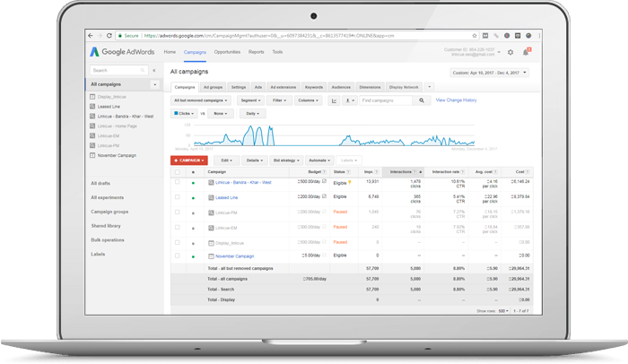Click the lightbulb icon beside Eligible status
The width and height of the screenshot is (628, 364).
tap(350, 183)
